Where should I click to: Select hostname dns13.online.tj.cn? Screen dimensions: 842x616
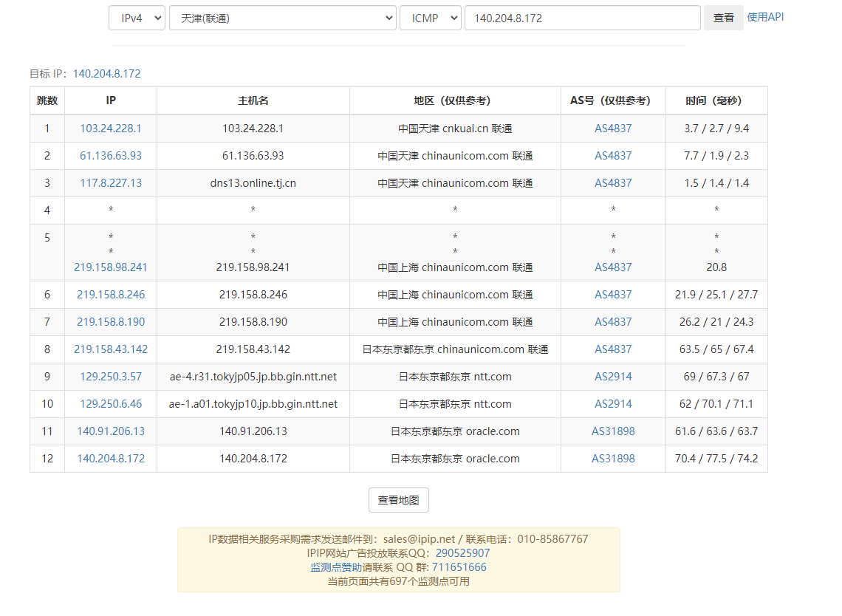[253, 183]
